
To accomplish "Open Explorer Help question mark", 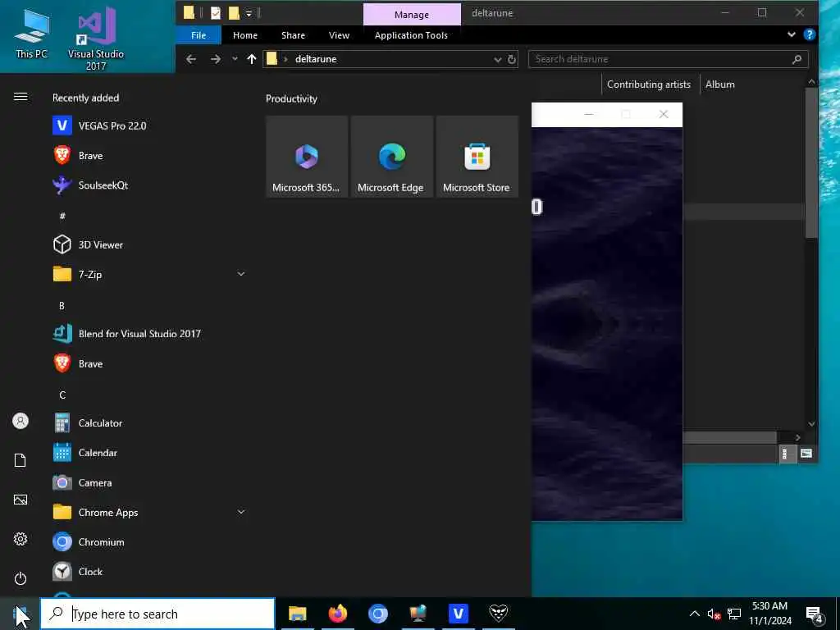I will (x=810, y=34).
